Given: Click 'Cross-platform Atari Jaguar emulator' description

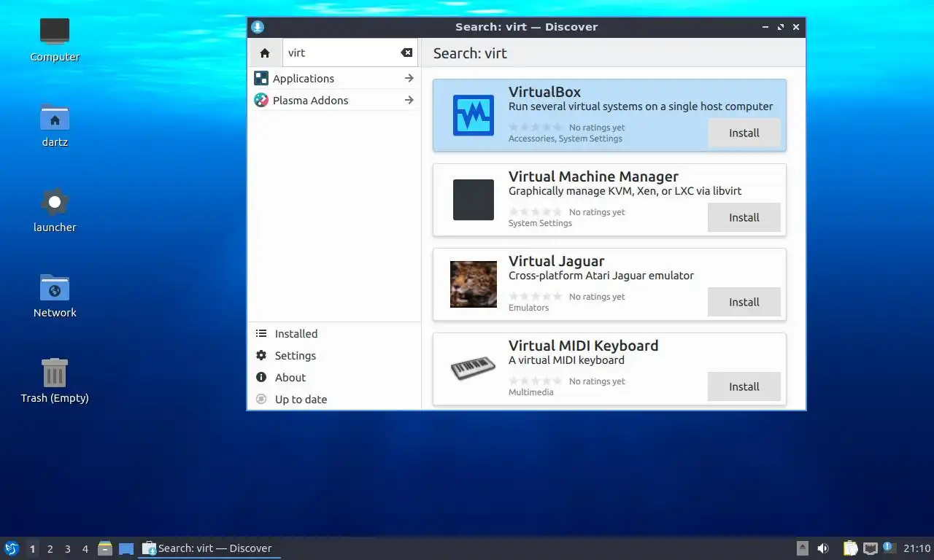Looking at the screenshot, I should click(601, 276).
